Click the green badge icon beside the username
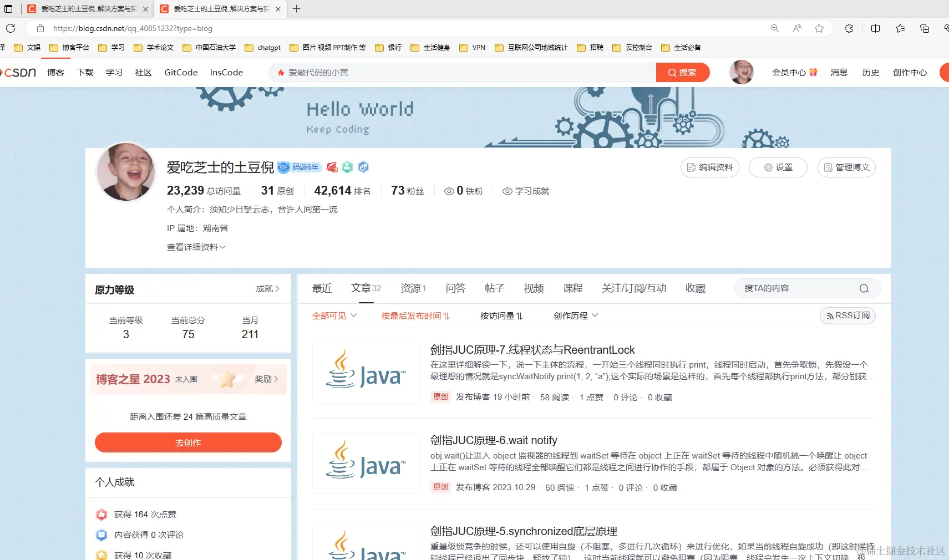 (x=347, y=167)
